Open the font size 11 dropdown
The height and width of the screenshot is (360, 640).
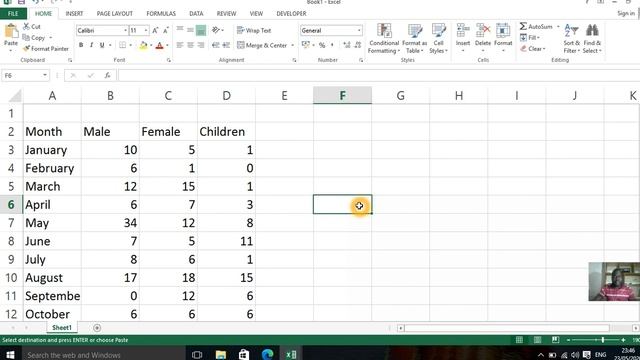[146, 31]
